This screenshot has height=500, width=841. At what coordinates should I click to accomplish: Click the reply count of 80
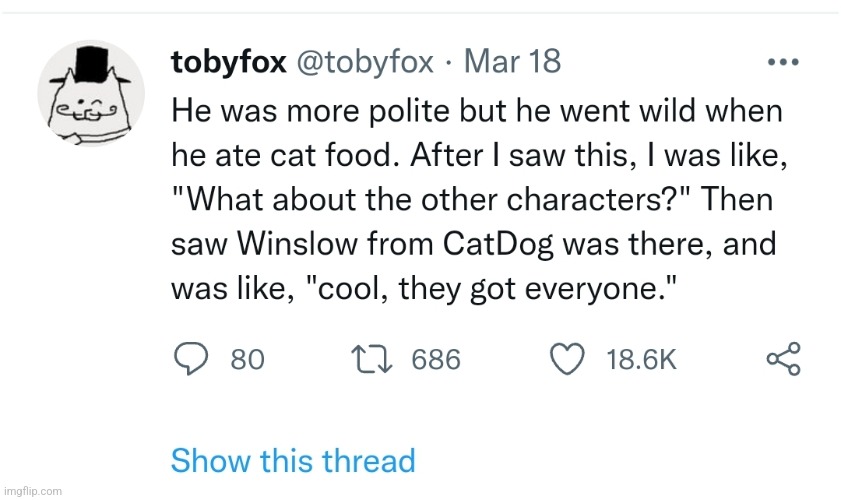point(247,360)
